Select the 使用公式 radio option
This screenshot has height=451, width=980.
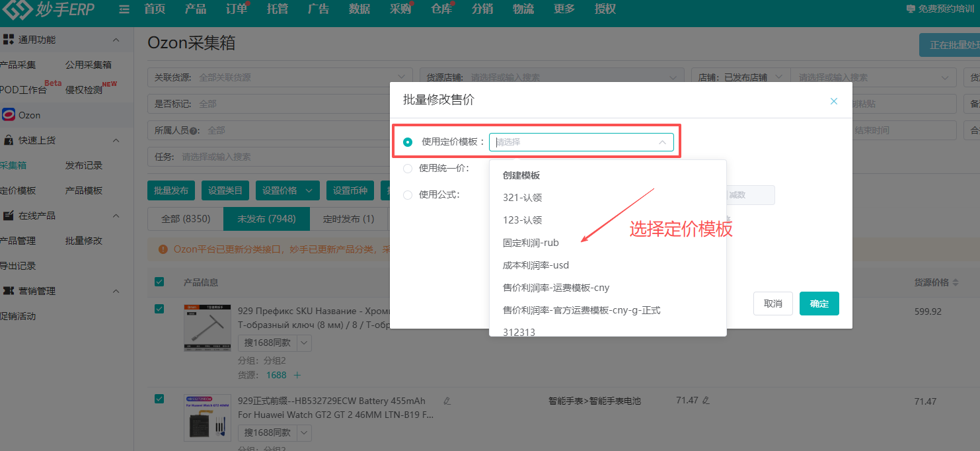pos(408,194)
